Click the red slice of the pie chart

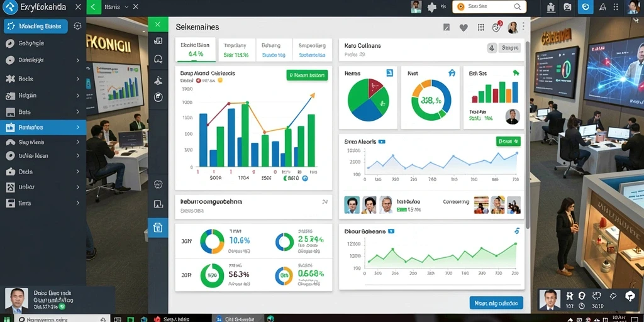click(375, 87)
